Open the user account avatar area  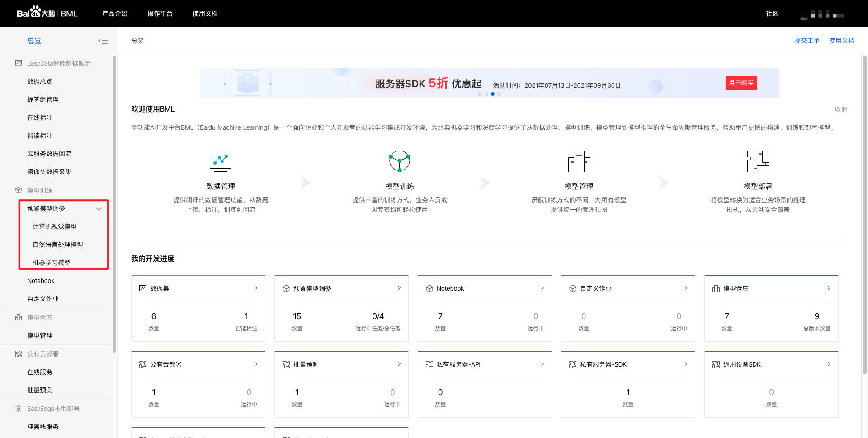(822, 14)
